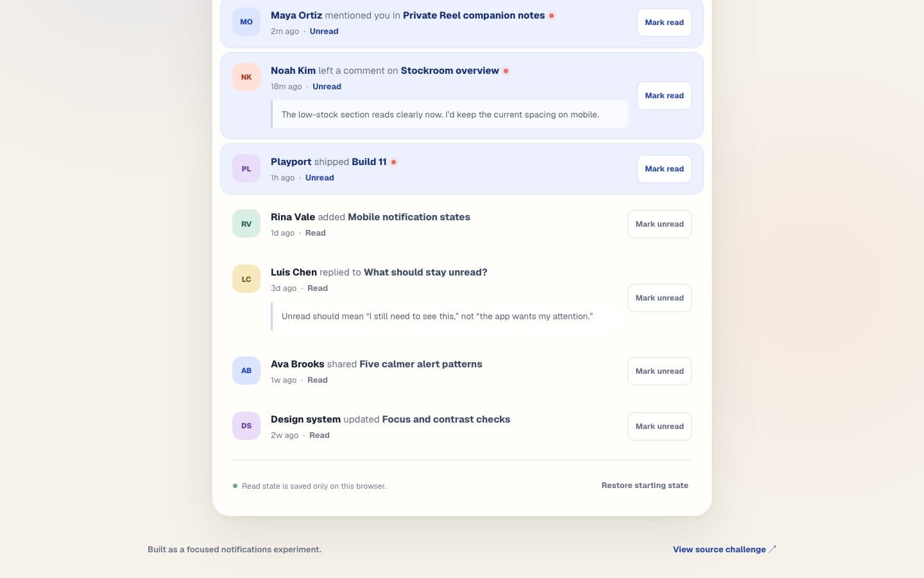
Task: Click Noah Kim's NK avatar
Action: (246, 77)
